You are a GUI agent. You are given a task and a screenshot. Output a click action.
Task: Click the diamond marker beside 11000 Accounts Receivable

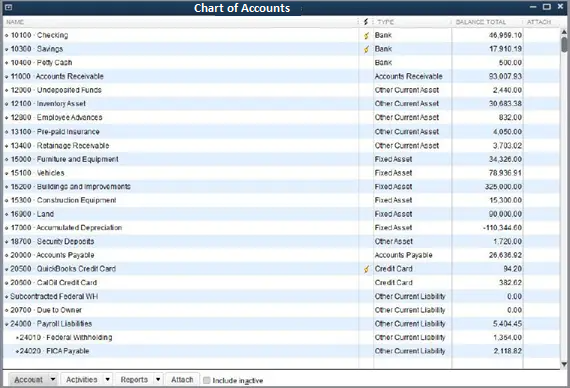click(x=7, y=77)
